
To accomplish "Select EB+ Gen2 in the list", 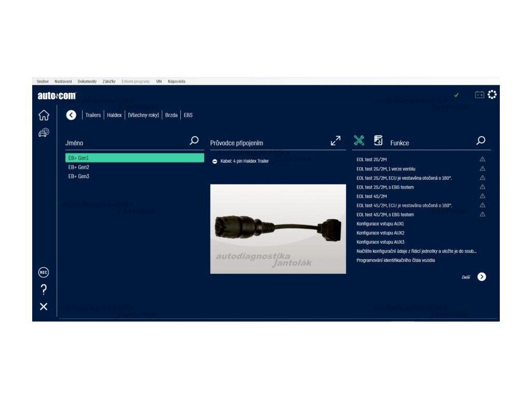I will pos(135,167).
